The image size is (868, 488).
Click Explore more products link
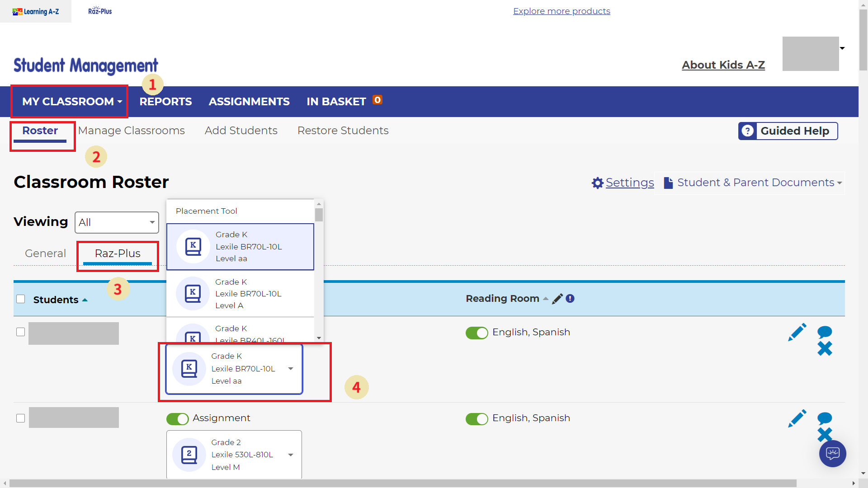(561, 11)
